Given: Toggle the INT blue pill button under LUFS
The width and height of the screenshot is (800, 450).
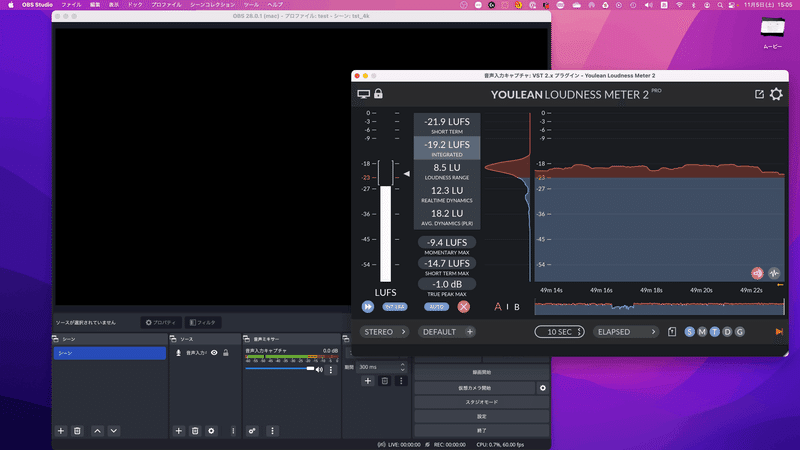Looking at the screenshot, I should pyautogui.click(x=395, y=307).
